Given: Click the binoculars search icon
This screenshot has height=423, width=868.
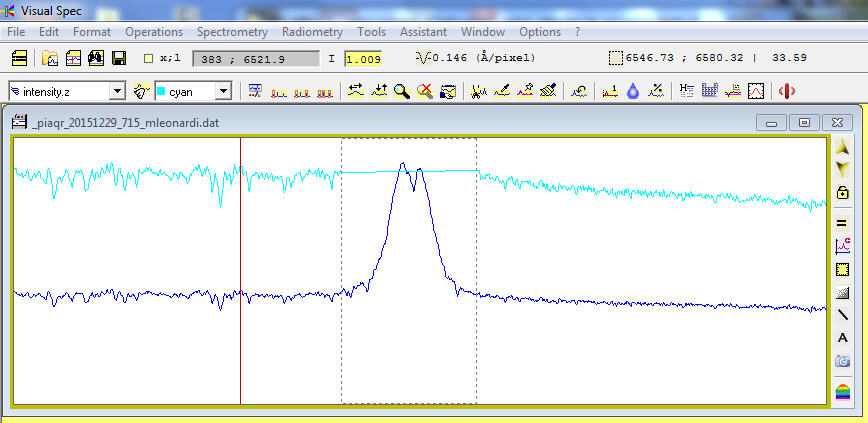Looking at the screenshot, I should point(96,58).
